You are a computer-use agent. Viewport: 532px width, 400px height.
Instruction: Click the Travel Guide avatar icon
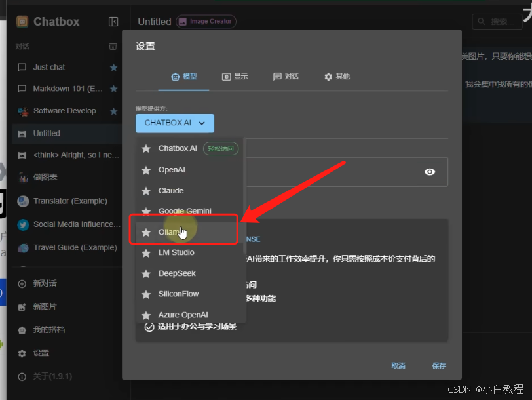point(23,249)
